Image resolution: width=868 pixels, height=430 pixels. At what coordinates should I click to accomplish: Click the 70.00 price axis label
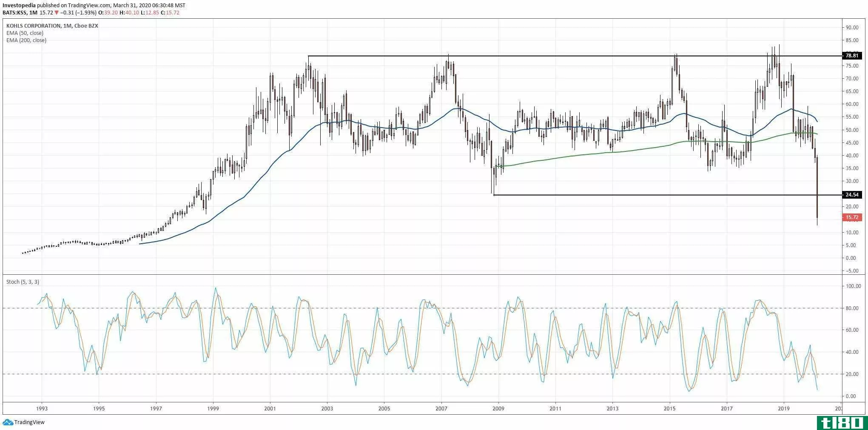tap(852, 79)
